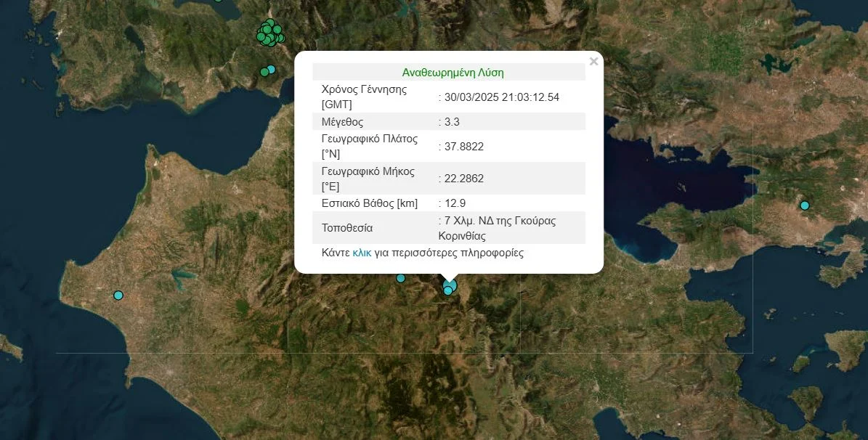Pick the small cyan marker overlapping the large one

click(447, 291)
